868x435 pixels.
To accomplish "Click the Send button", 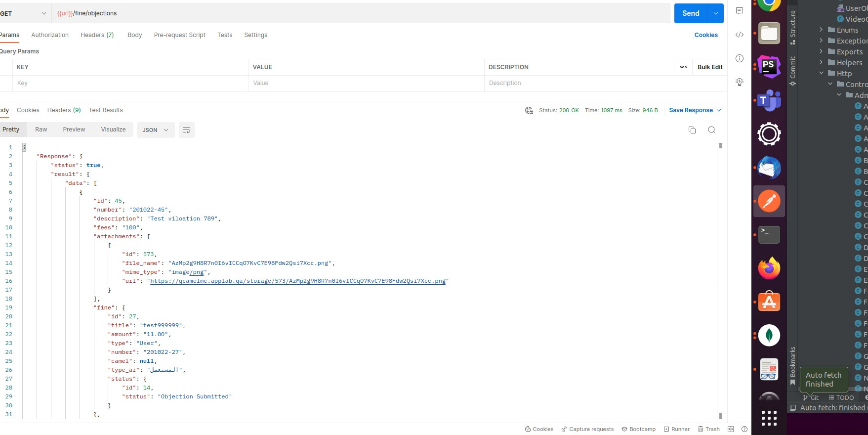I will pos(690,13).
